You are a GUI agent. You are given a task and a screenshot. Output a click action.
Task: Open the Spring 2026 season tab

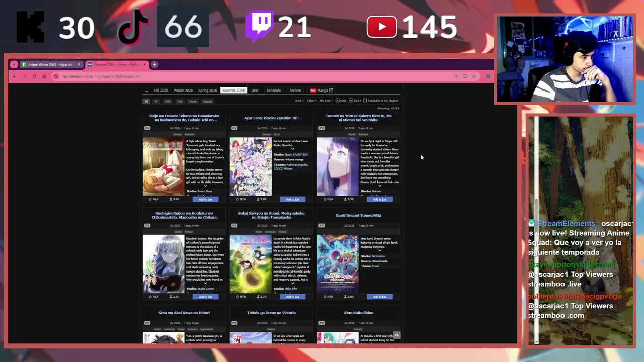[207, 90]
